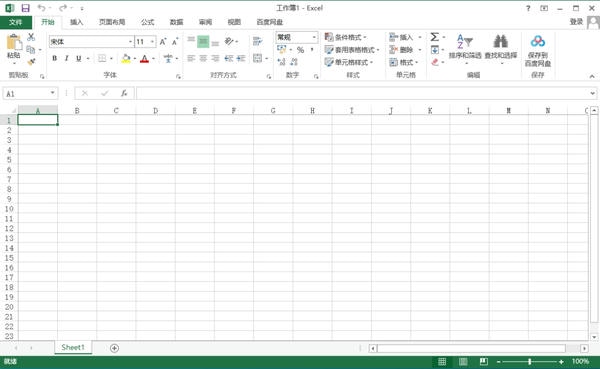The height and width of the screenshot is (369, 600).
Task: Click the AutoSum sigma icon
Action: [x=434, y=37]
